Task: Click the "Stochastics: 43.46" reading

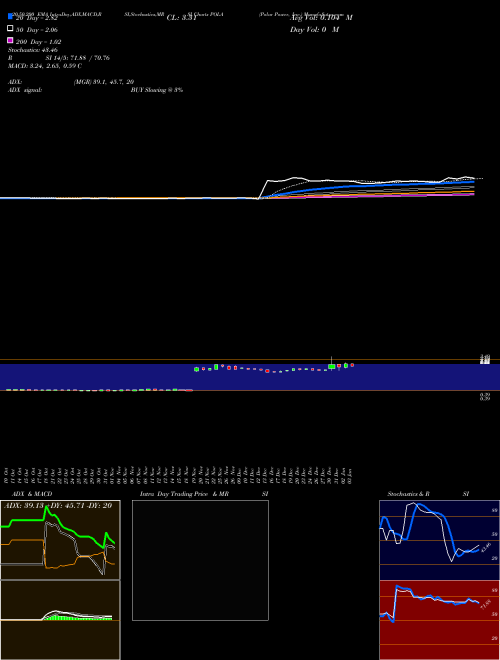Action: [x=33, y=50]
